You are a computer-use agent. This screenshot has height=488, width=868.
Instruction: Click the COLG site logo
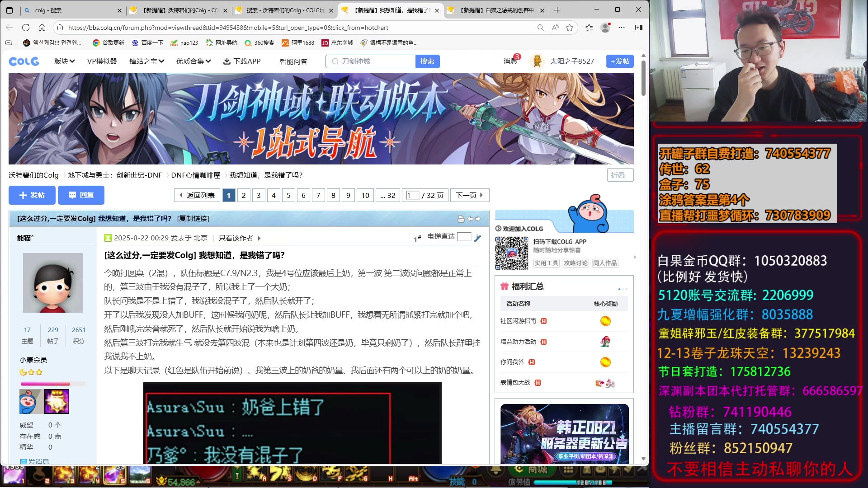[x=24, y=61]
